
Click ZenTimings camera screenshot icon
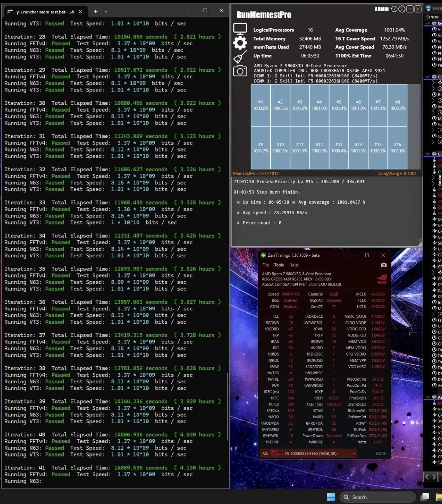click(x=384, y=265)
